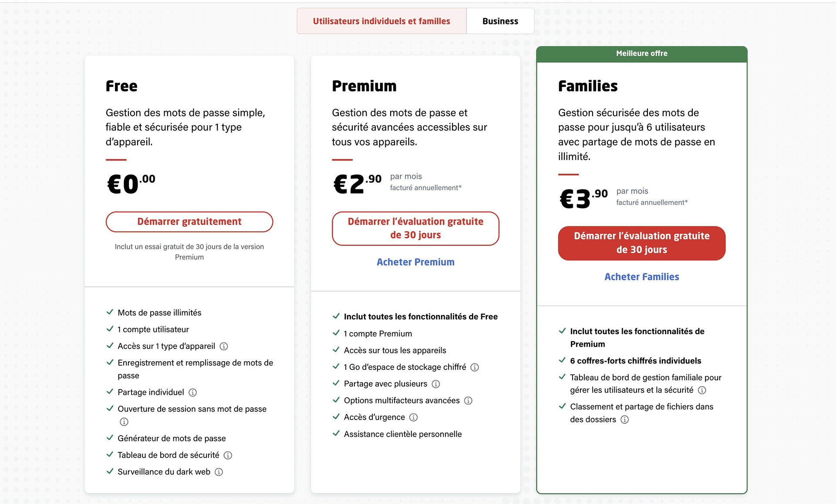Click info icon next to Surveillance du dark web
Screen dimensions: 836x504
pos(219,472)
